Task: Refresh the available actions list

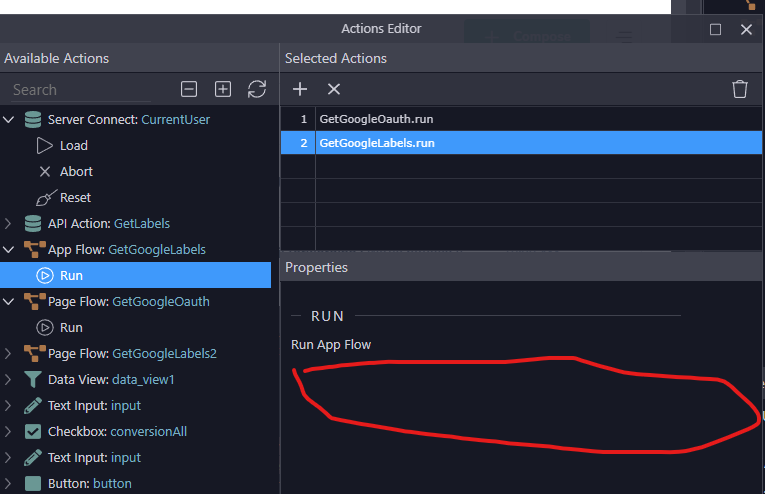Action: click(257, 89)
